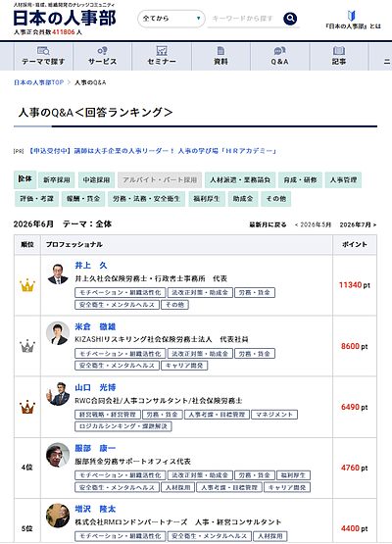Click 井上 久's 労務・賃金 tag
Viewport: 392px width, 544px height.
255,292
